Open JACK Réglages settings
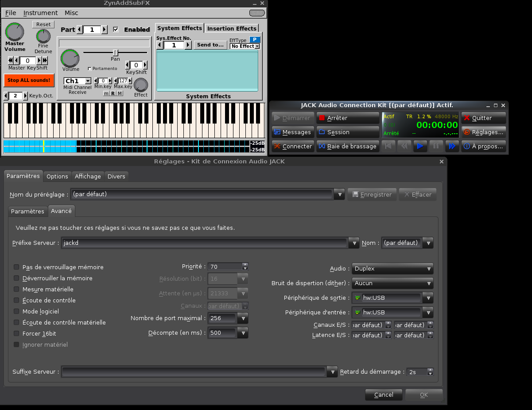 483,132
